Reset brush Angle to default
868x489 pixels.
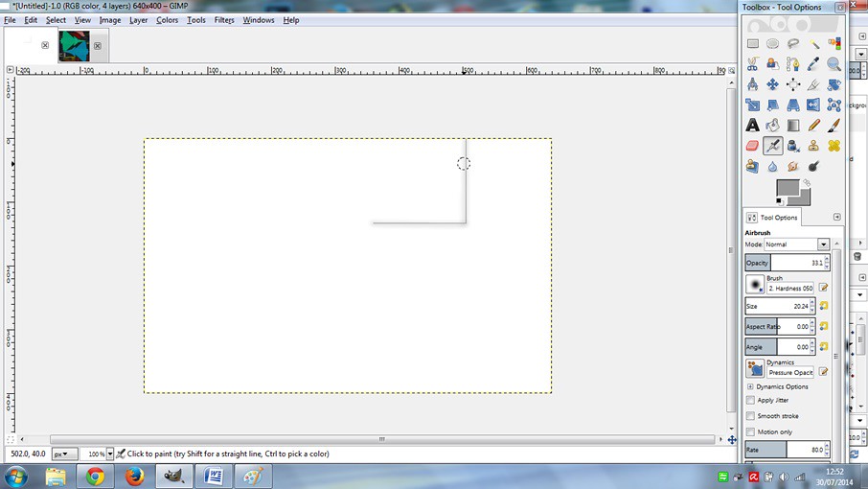point(824,347)
